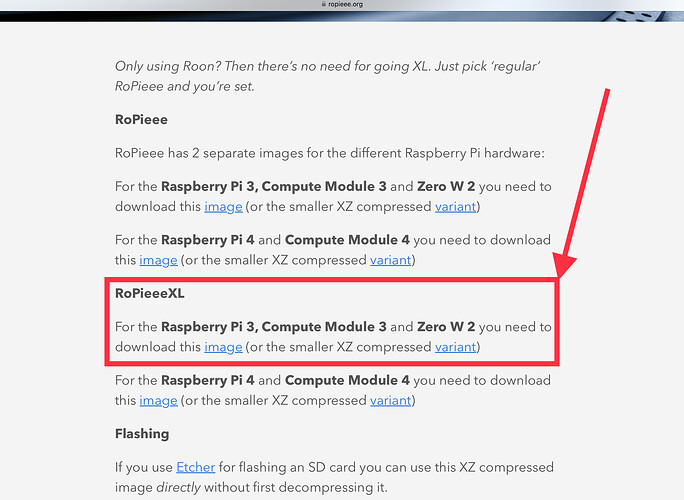
Task: Select the ropieee.org address bar text
Action: (x=345, y=4)
